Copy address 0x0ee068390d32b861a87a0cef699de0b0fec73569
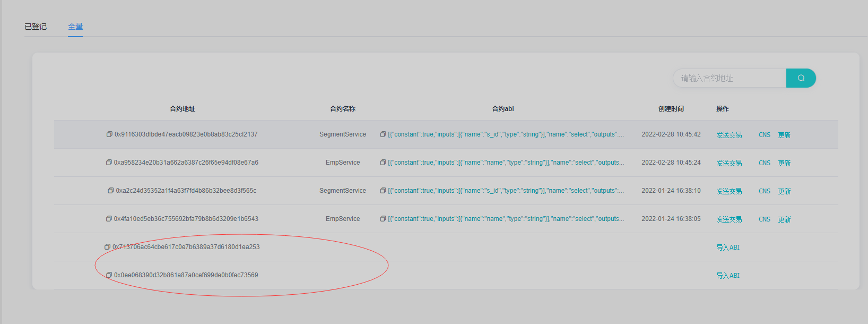Viewport: 868px width, 324px height. point(109,275)
